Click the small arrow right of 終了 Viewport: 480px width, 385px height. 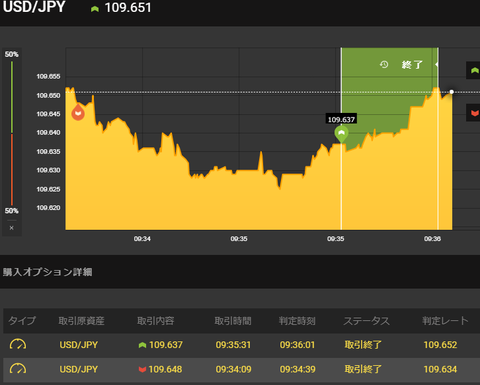point(436,64)
